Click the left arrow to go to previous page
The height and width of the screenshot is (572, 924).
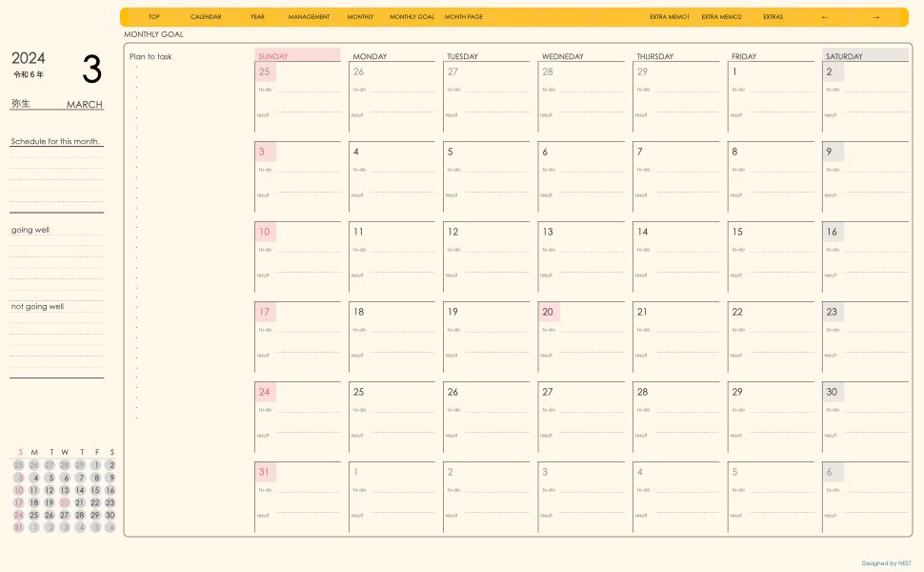coord(824,17)
